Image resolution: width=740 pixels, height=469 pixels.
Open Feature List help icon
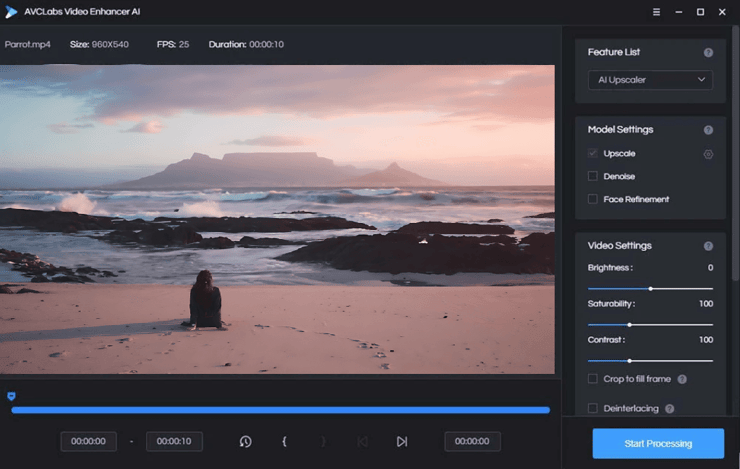[708, 52]
